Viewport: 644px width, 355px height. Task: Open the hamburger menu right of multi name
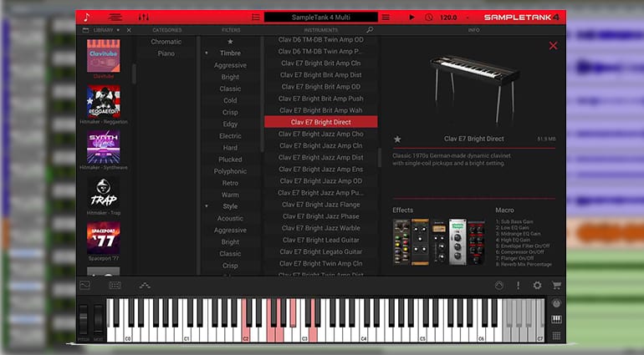tap(386, 18)
